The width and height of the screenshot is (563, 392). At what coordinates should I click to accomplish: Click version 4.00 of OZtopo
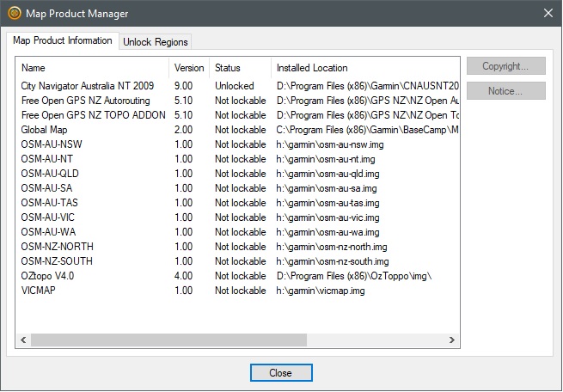point(183,276)
